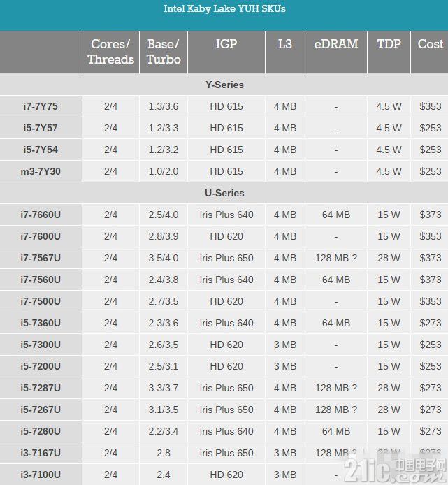Screen dimensions: 448x485
Task: Click the 3.3/3.7 clock speed cell
Action: pyautogui.click(x=164, y=388)
